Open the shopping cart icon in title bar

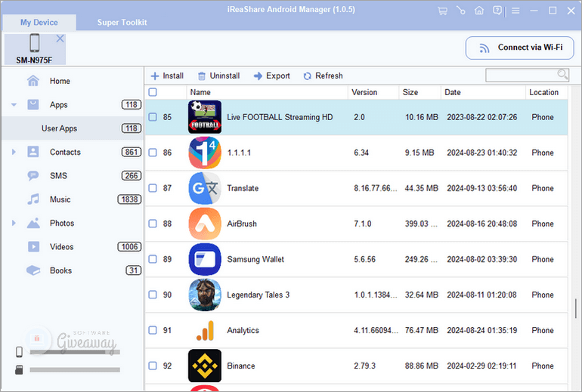click(442, 11)
